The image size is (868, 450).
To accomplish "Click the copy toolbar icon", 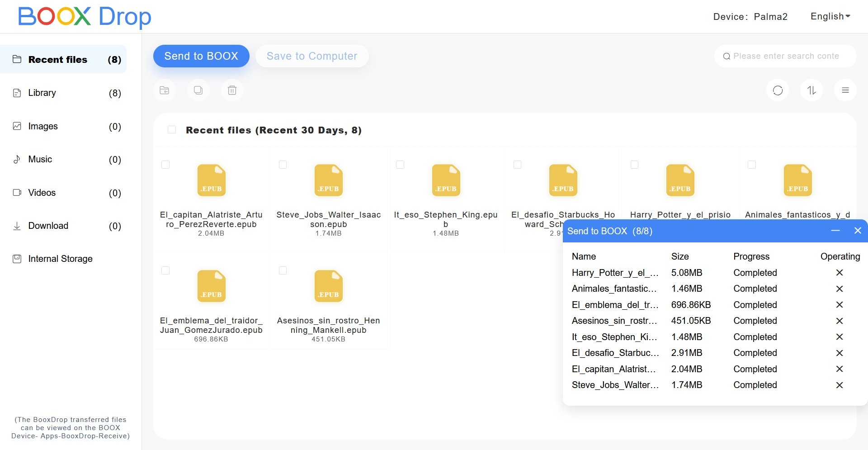I will (198, 90).
